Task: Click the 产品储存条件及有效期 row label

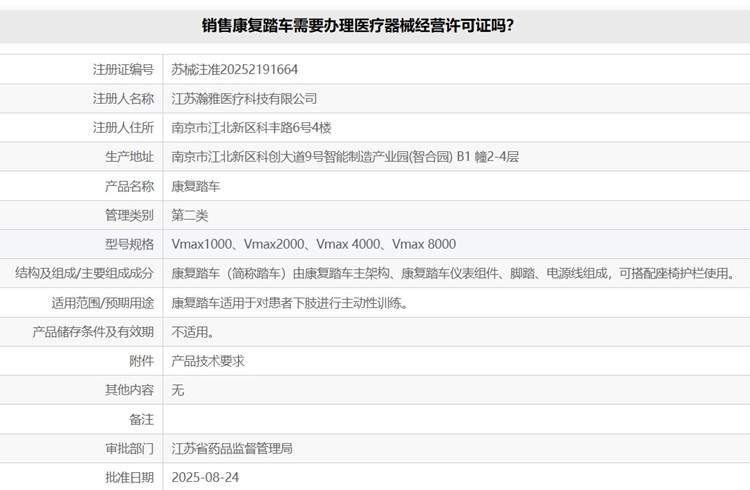Action: (94, 332)
